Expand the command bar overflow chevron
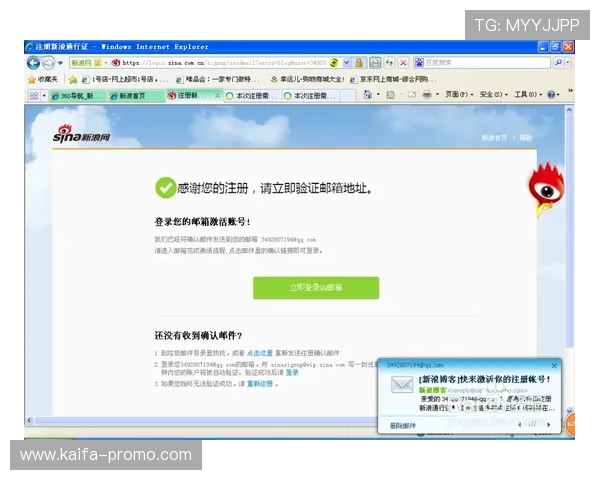Image resolution: width=600 pixels, height=480 pixels. coord(570,91)
